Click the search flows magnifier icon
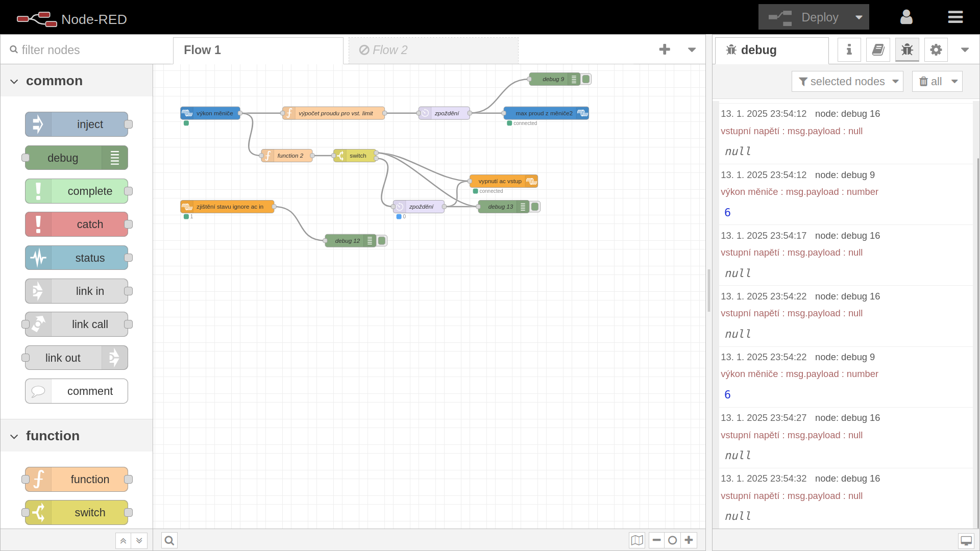 169,540
